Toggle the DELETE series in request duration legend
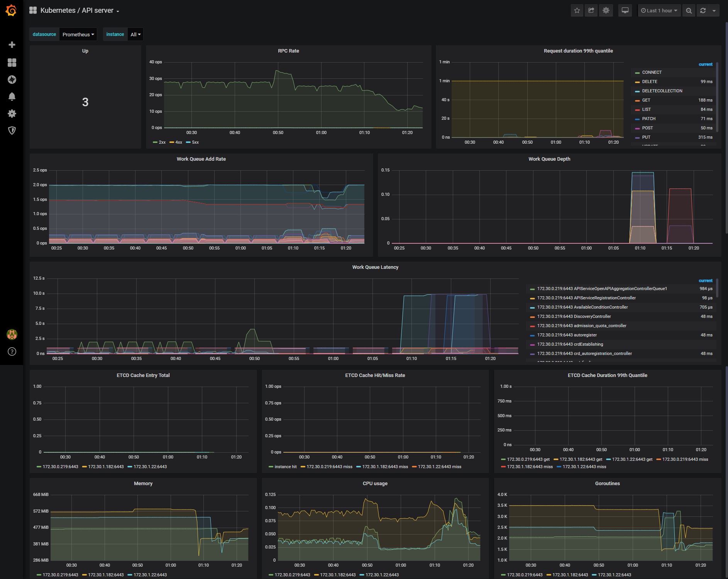Image resolution: width=728 pixels, height=579 pixels. click(x=650, y=82)
